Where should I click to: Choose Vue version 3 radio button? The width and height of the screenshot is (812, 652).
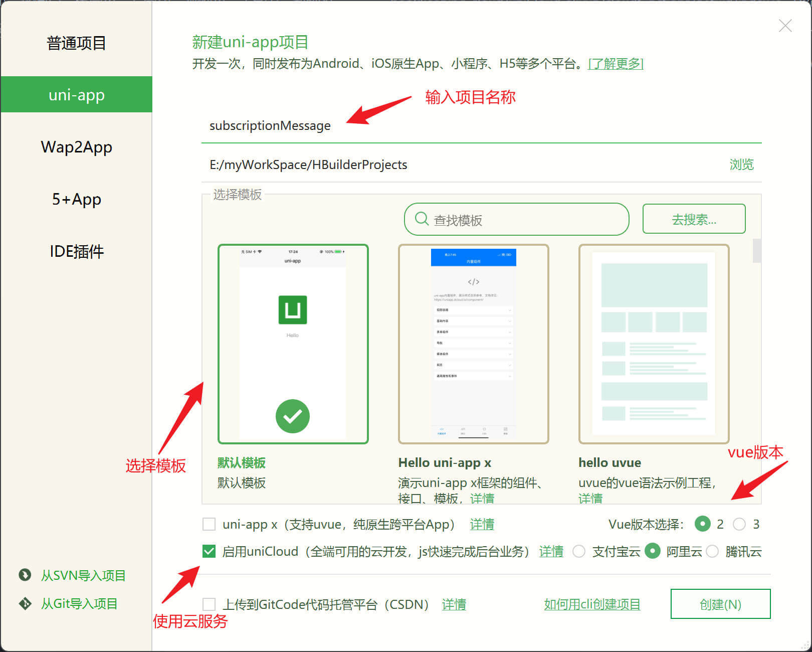click(x=739, y=524)
